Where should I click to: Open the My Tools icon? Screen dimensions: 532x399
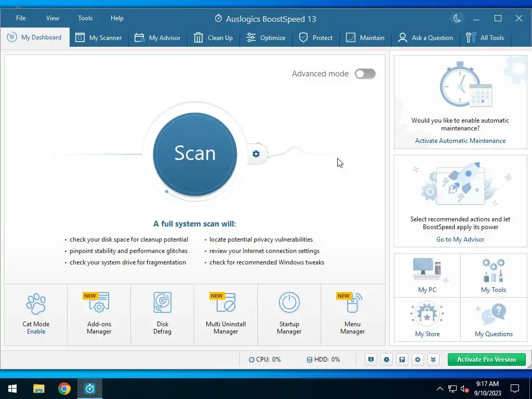pos(494,270)
